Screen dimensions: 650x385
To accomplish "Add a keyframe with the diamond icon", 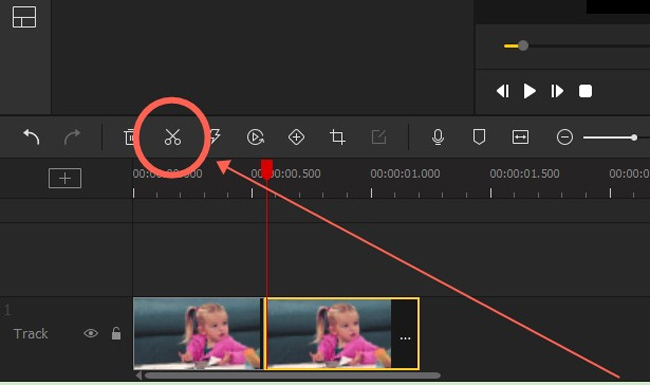I will [296, 137].
